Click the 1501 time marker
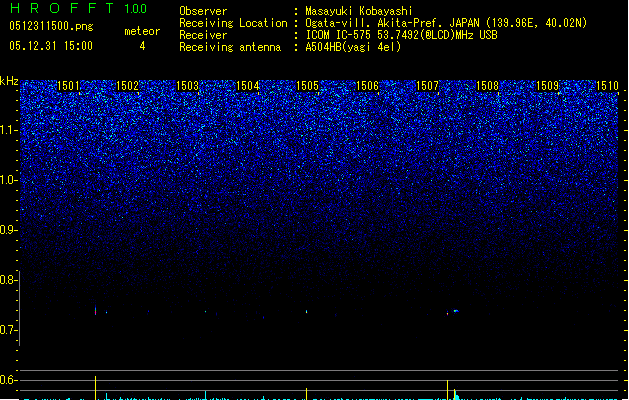The width and height of the screenshot is (629, 400). coord(69,86)
